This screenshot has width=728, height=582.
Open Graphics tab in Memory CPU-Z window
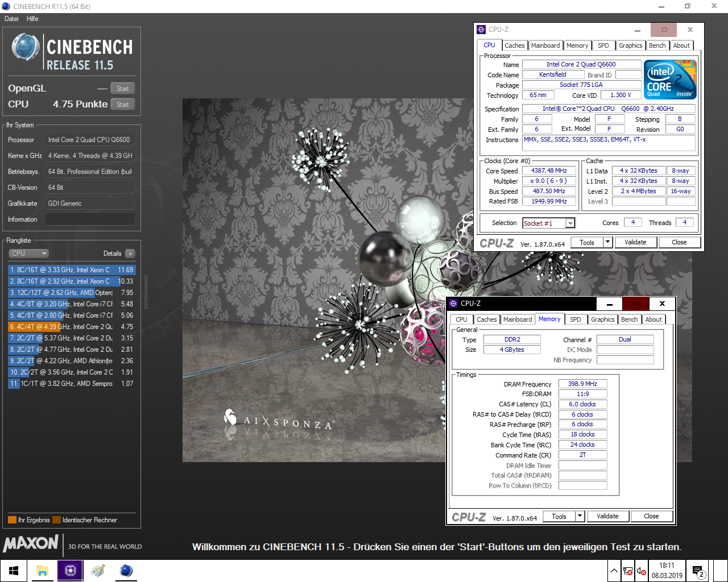603,319
